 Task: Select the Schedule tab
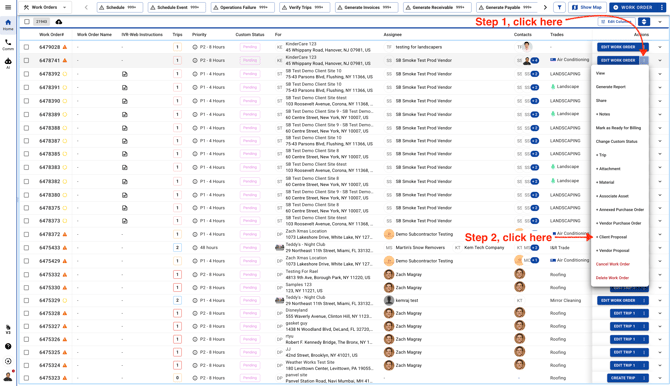[x=120, y=7]
